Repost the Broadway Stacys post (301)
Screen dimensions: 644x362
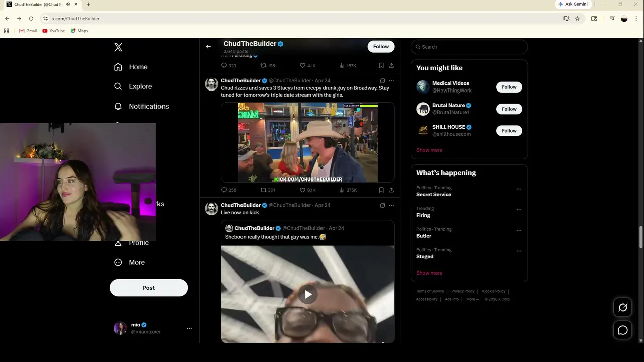tap(268, 190)
